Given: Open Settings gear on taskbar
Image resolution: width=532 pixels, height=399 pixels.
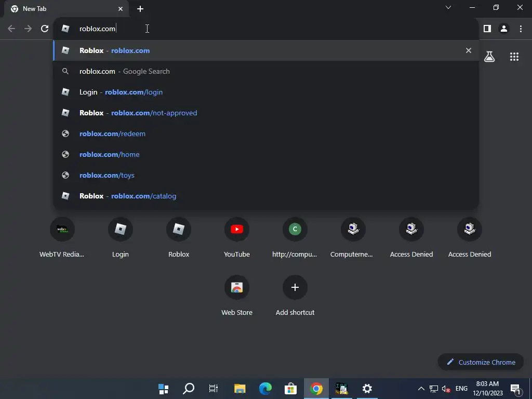Looking at the screenshot, I should pos(367,389).
